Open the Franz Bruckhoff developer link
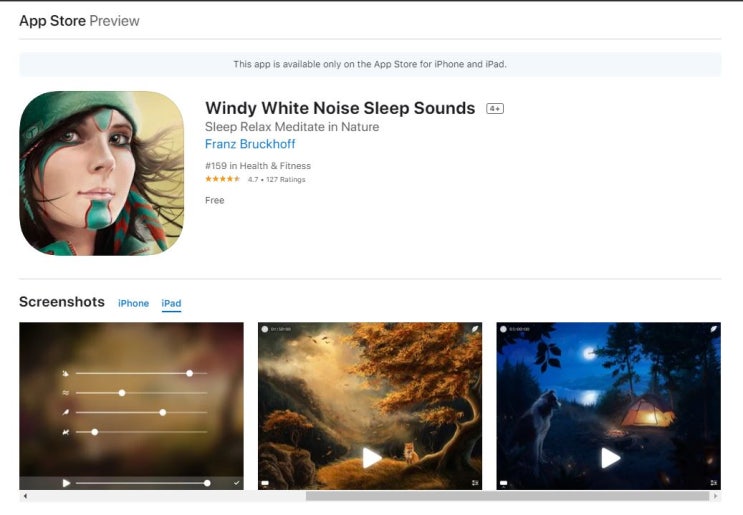The image size is (743, 515). click(250, 144)
